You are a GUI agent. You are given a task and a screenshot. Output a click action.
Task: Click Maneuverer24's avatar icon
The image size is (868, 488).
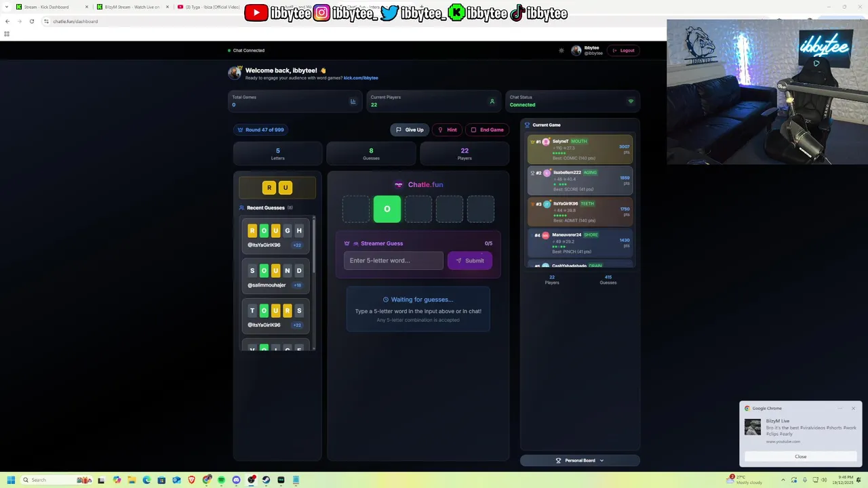545,235
